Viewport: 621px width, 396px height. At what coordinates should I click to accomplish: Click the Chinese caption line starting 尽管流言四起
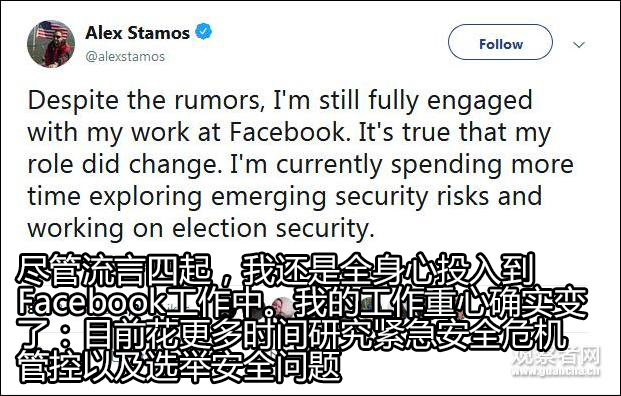[x=276, y=271]
